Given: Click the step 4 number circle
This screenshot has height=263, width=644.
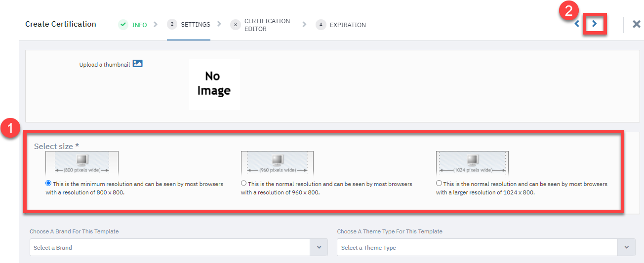Looking at the screenshot, I should click(x=321, y=24).
